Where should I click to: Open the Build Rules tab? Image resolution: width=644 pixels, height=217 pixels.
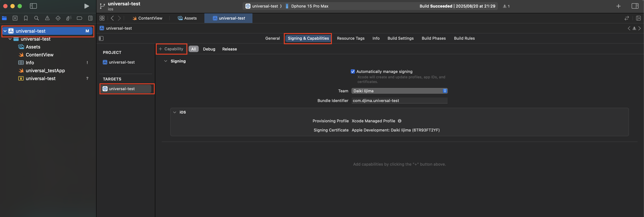pos(464,38)
